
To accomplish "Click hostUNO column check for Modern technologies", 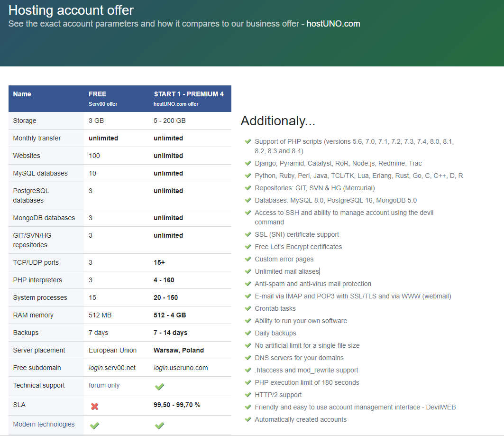I will click(x=159, y=426).
